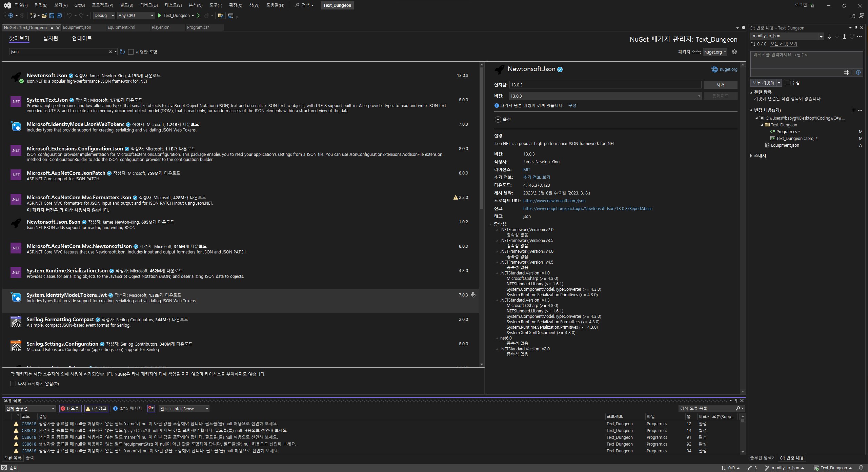Click the green Start debugging play icon

point(160,16)
